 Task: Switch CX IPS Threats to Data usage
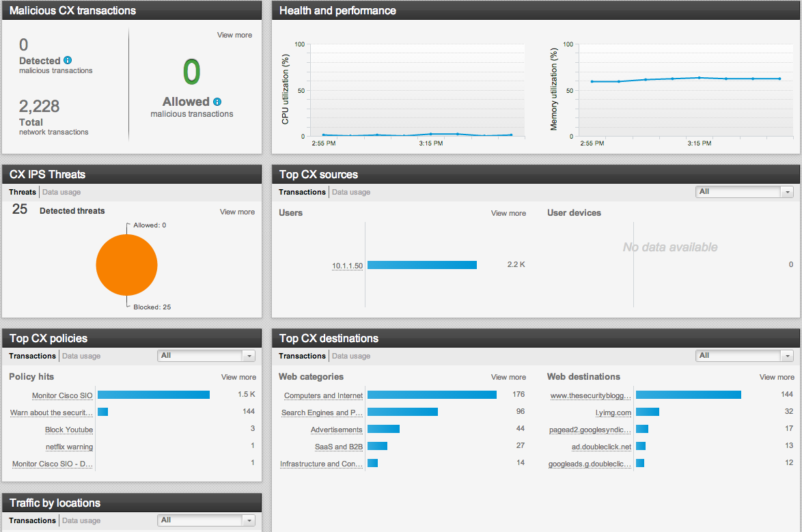point(61,193)
